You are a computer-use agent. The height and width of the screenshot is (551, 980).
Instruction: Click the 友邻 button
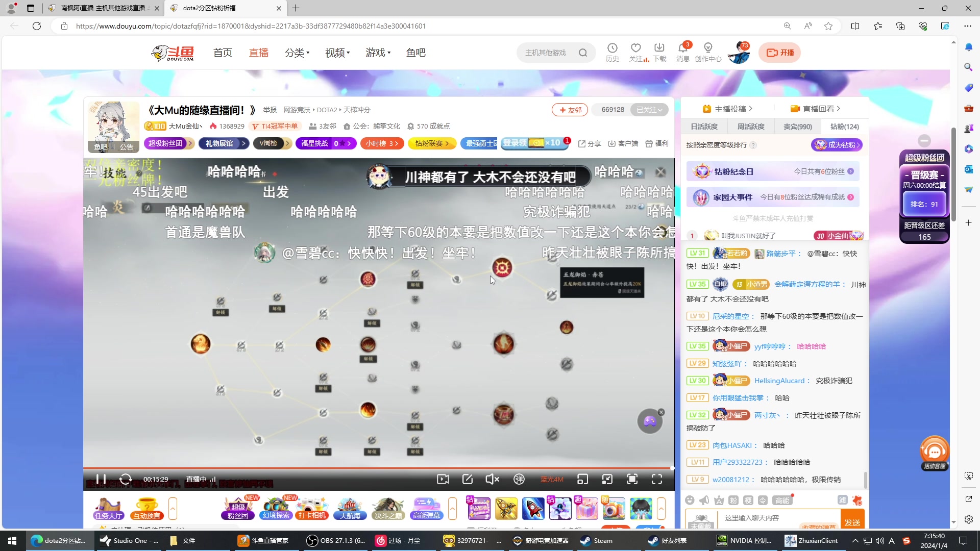pos(570,110)
